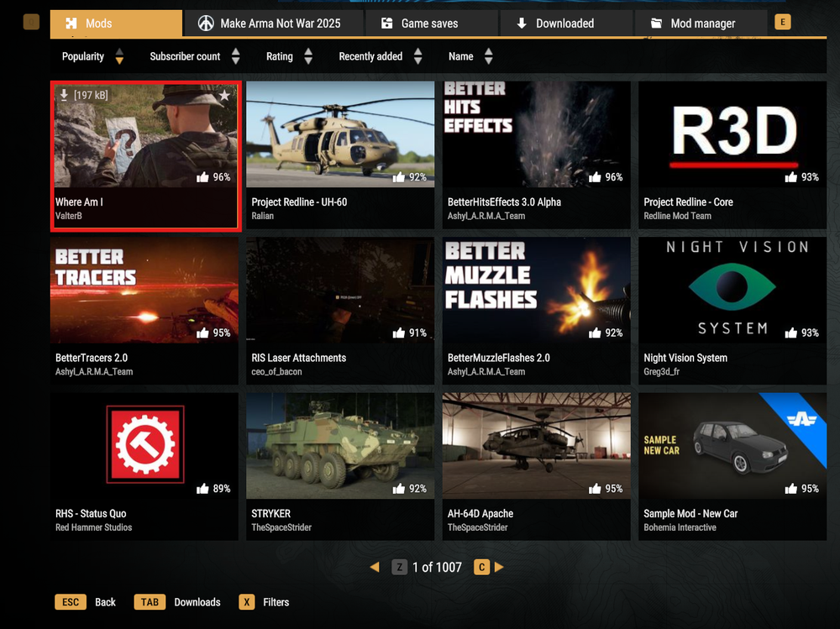
Task: Open the Downloads panel
Action: click(x=197, y=602)
